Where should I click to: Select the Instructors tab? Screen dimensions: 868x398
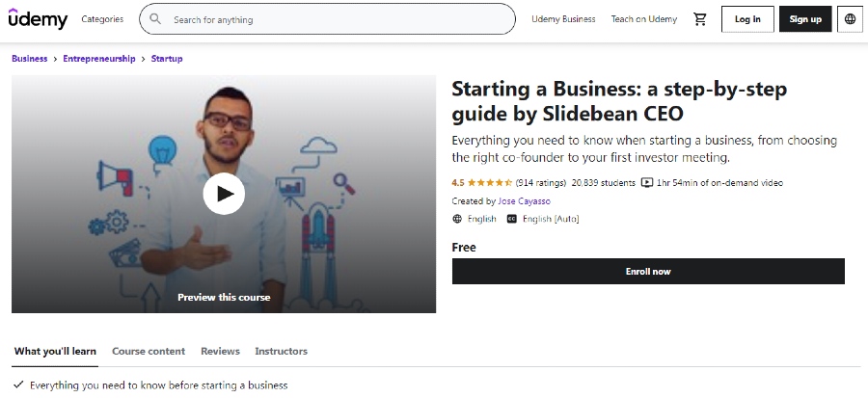(281, 351)
